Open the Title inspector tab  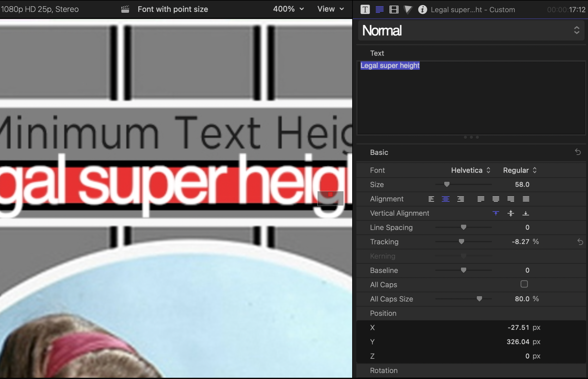pyautogui.click(x=365, y=10)
